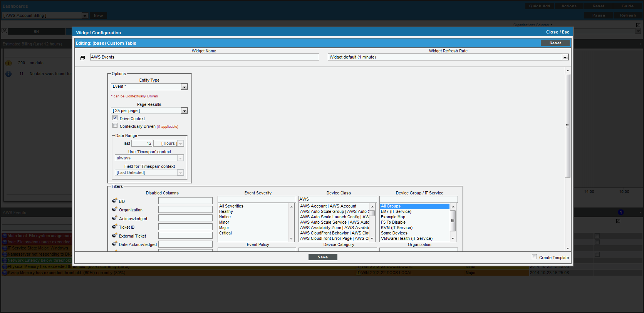Click the Widget Name input field
This screenshot has width=644, height=313.
205,57
